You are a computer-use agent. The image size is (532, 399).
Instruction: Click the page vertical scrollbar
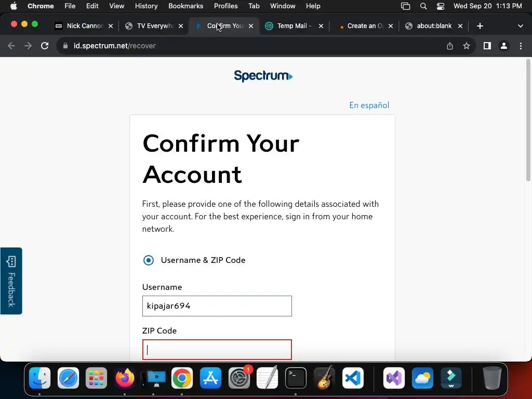[528, 120]
